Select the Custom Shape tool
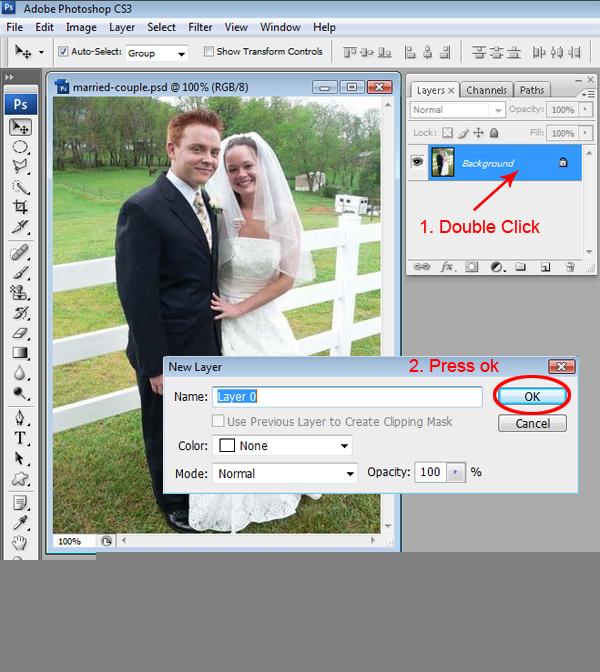Image resolution: width=600 pixels, height=672 pixels. [x=20, y=478]
